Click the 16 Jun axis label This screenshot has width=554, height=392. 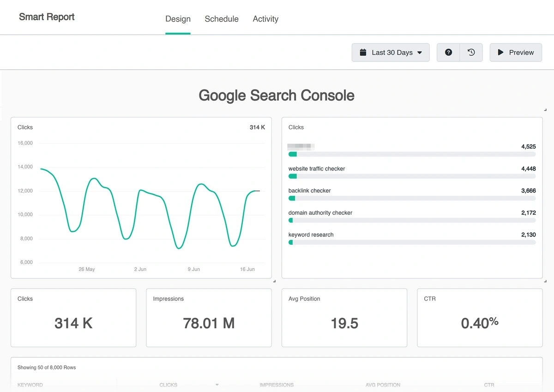(247, 269)
